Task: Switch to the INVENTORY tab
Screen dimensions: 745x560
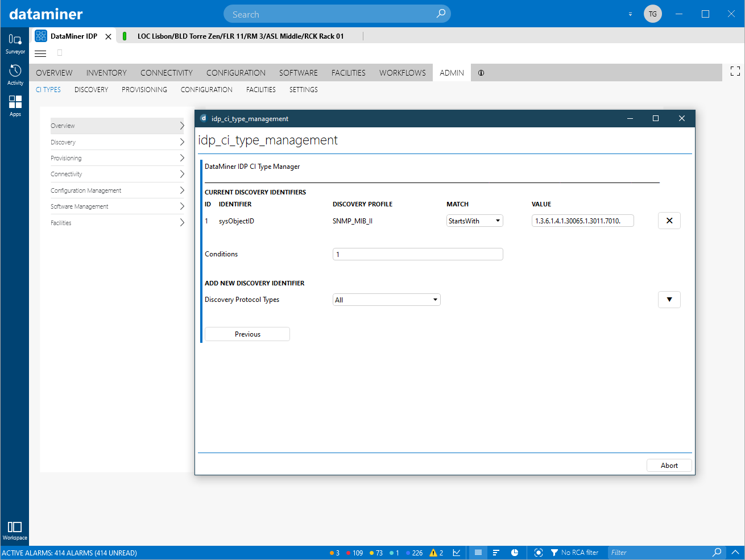Action: pyautogui.click(x=106, y=73)
